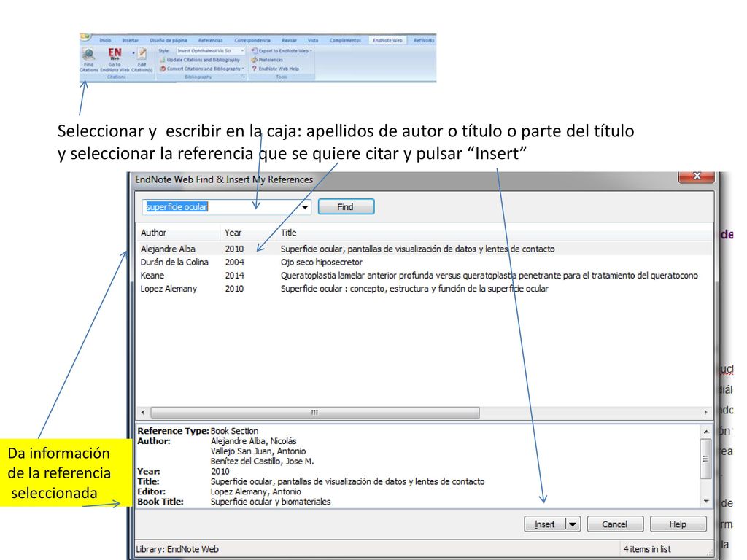This screenshot has height=560, width=747.
Task: Select the EndNote Web ribbon tab
Action: 387,41
